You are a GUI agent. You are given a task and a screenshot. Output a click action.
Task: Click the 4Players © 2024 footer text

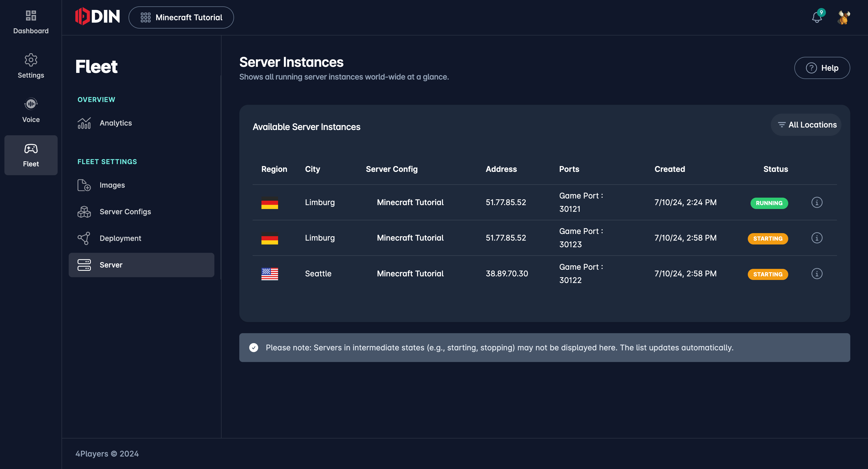point(107,453)
